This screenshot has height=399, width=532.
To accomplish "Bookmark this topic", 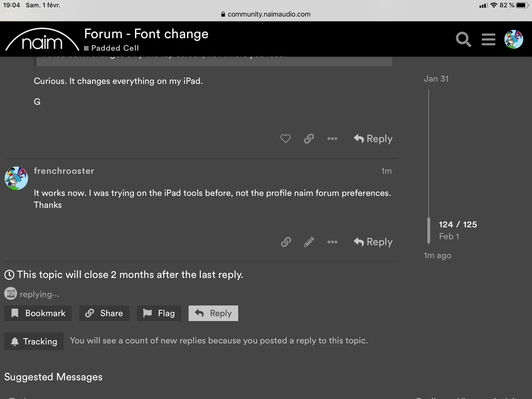I will click(38, 313).
